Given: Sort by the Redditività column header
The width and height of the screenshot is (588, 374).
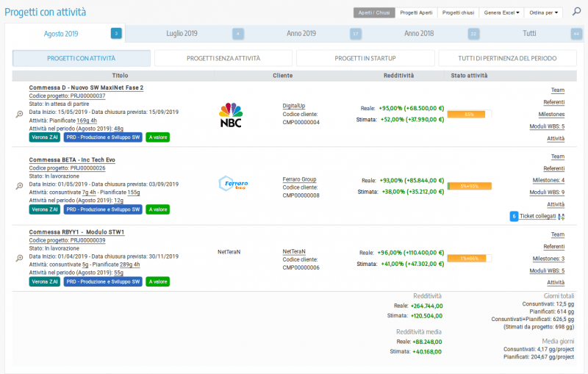Looking at the screenshot, I should tap(398, 76).
